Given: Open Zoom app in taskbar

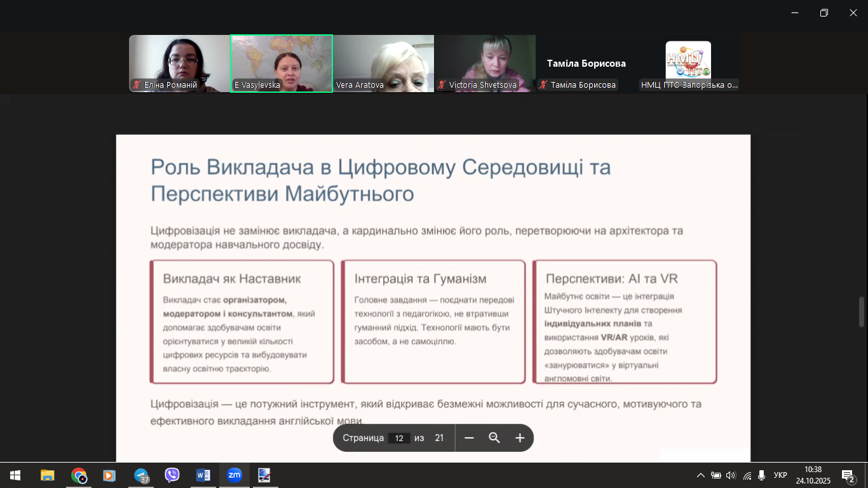Looking at the screenshot, I should point(234,475).
